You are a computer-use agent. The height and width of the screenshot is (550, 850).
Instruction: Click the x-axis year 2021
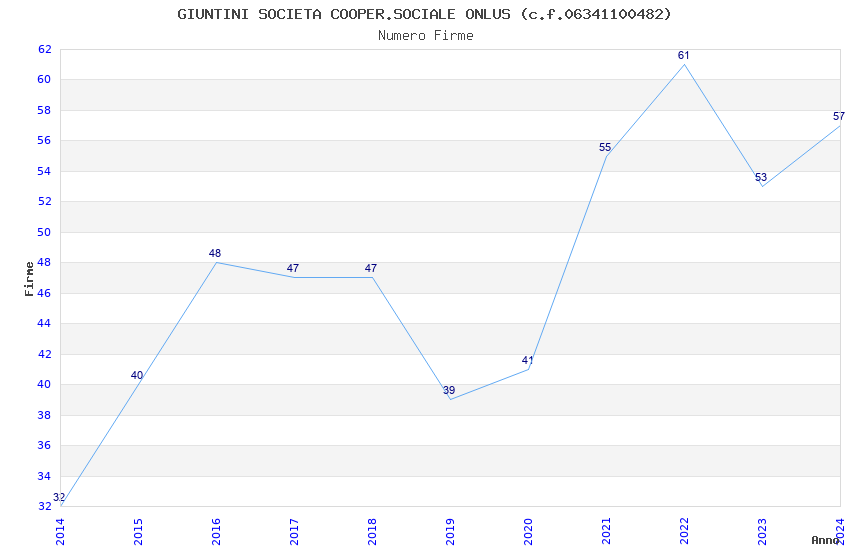click(607, 531)
